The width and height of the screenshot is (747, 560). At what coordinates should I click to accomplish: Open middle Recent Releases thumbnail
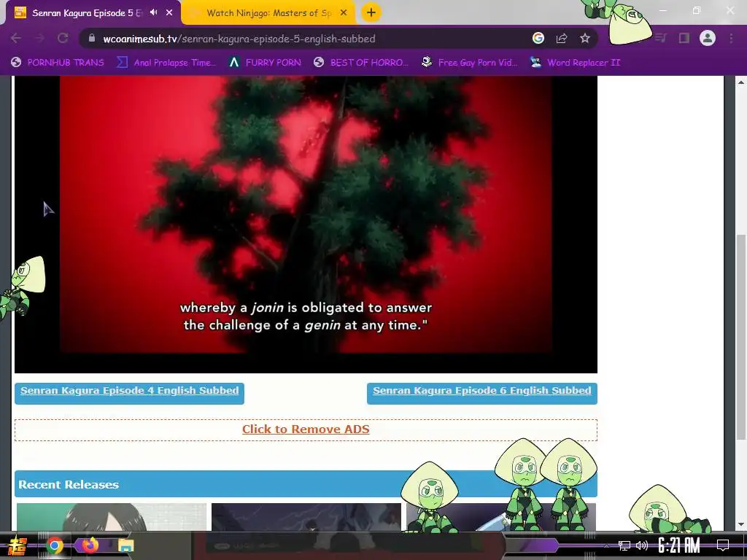(306, 517)
